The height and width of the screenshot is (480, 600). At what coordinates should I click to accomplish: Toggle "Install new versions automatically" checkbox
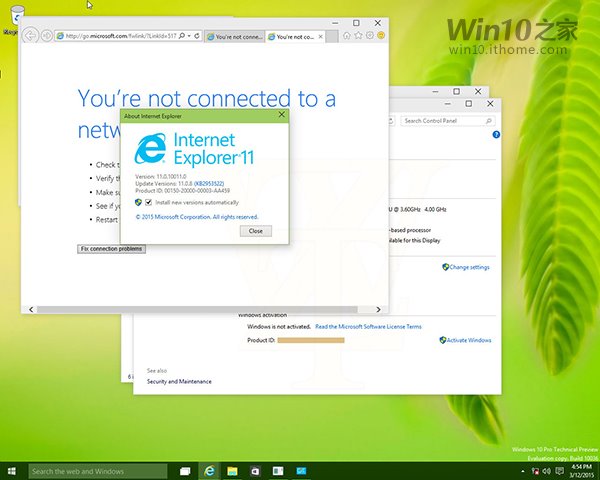point(148,202)
